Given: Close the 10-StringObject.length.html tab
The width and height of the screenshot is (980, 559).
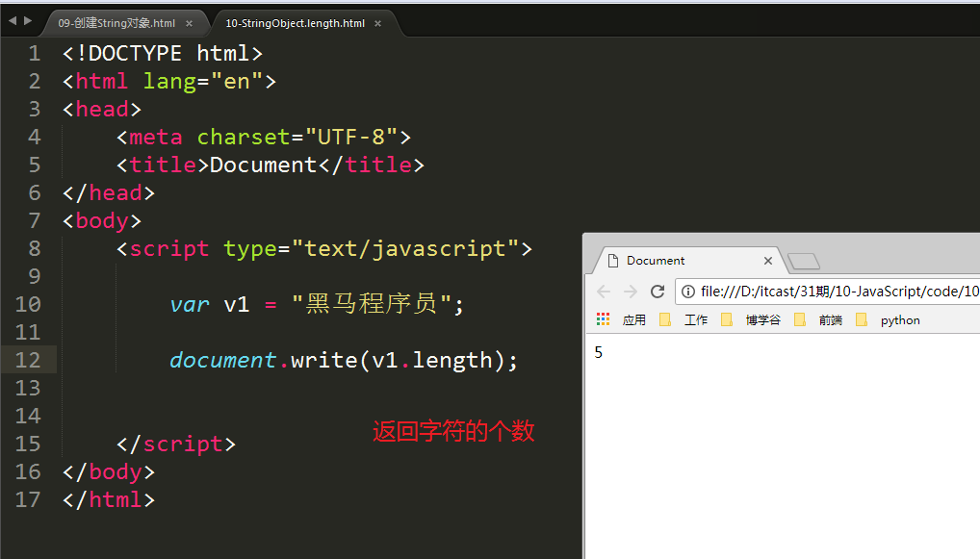Looking at the screenshot, I should point(378,24).
